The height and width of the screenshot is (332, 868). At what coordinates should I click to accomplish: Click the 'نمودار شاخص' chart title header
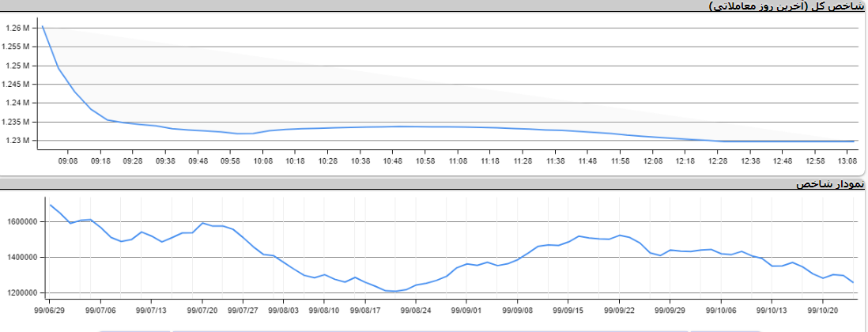829,183
